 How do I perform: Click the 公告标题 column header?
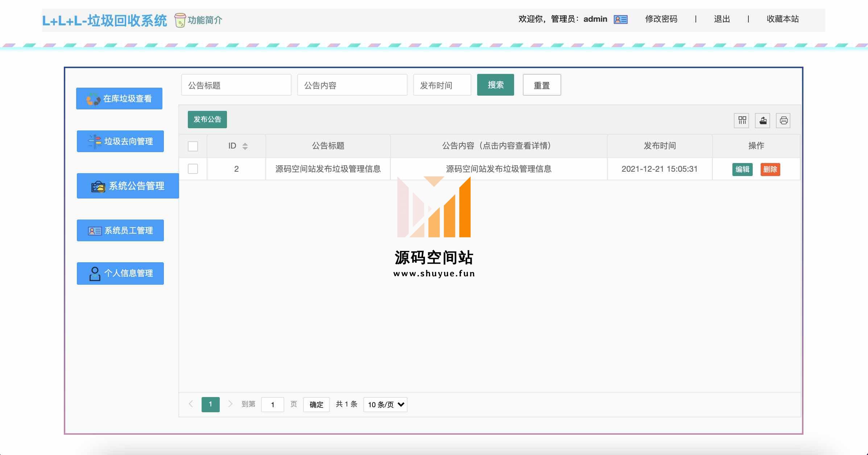(x=328, y=146)
